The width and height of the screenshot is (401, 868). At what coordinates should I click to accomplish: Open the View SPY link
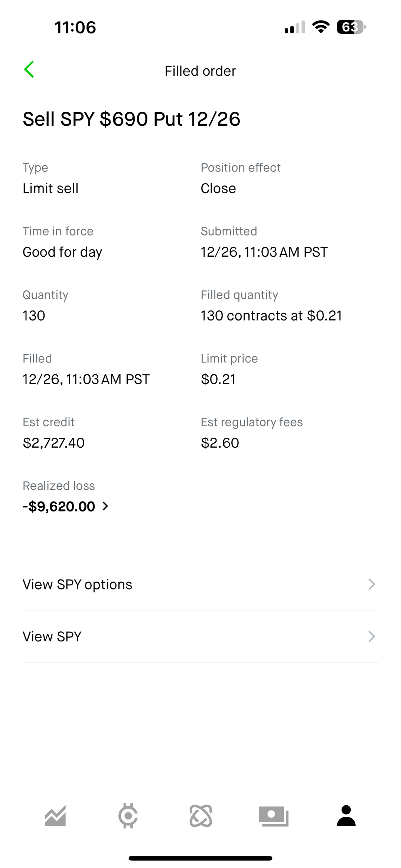coord(52,637)
